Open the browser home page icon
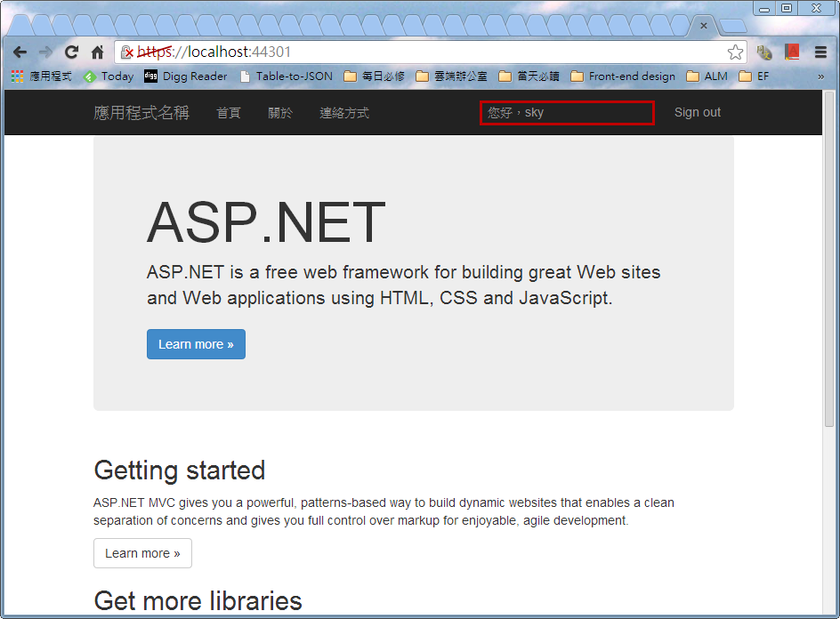 pos(97,52)
